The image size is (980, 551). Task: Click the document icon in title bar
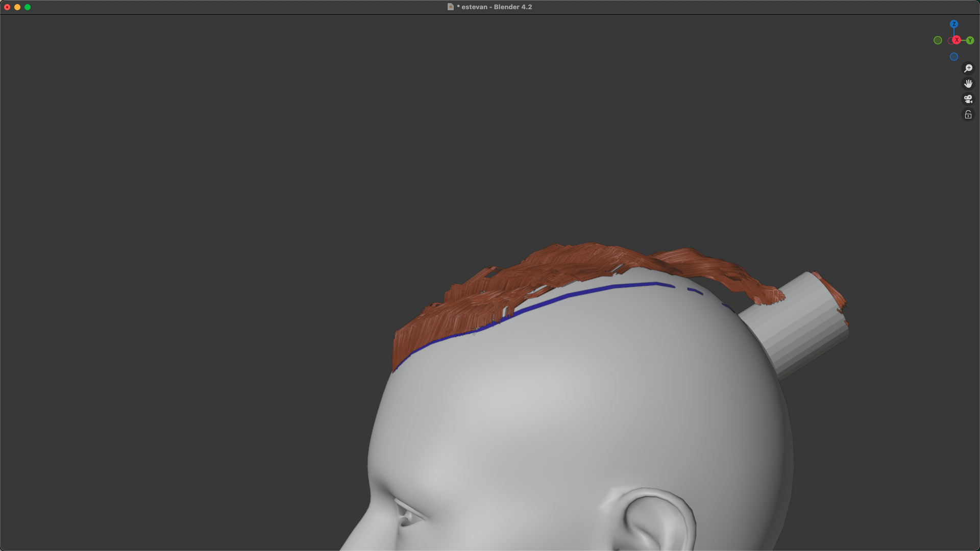(x=450, y=7)
